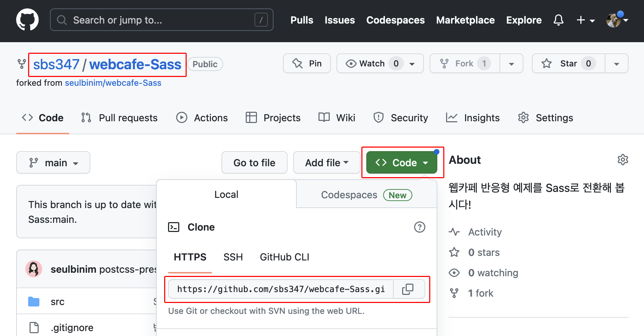Viewport: 644px width, 336px height.
Task: Select the SSH clone option
Action: coord(233,257)
